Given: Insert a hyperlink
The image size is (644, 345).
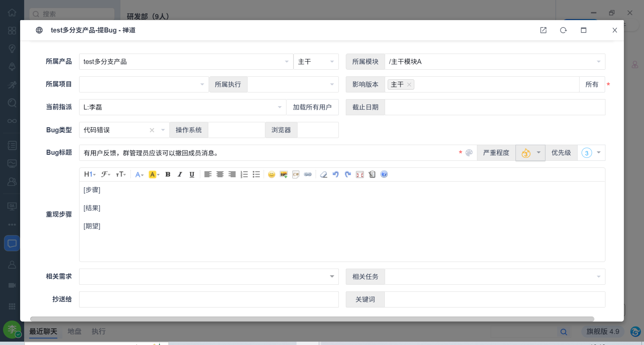Looking at the screenshot, I should coord(308,174).
